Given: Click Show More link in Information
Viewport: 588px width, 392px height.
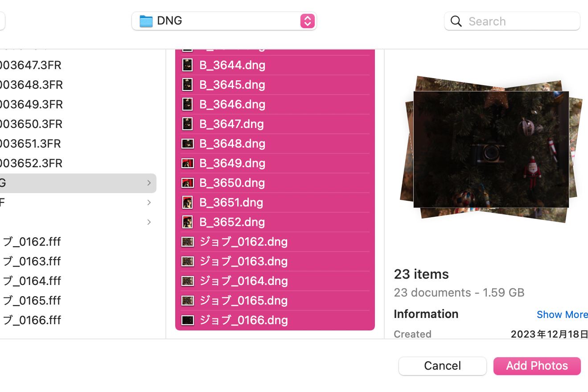Looking at the screenshot, I should 562,314.
